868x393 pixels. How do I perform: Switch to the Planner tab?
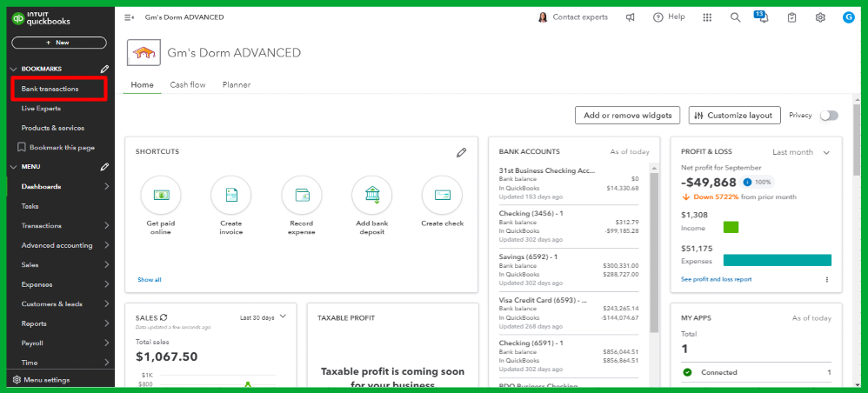click(x=237, y=84)
